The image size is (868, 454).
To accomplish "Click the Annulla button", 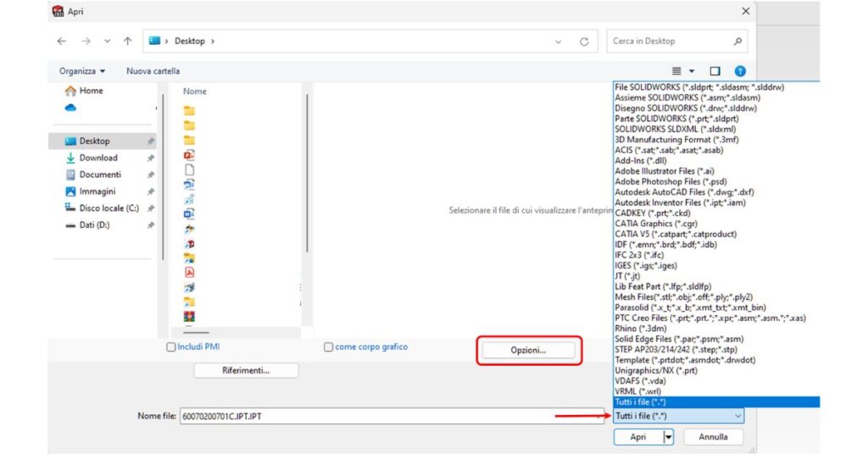I will click(x=713, y=437).
